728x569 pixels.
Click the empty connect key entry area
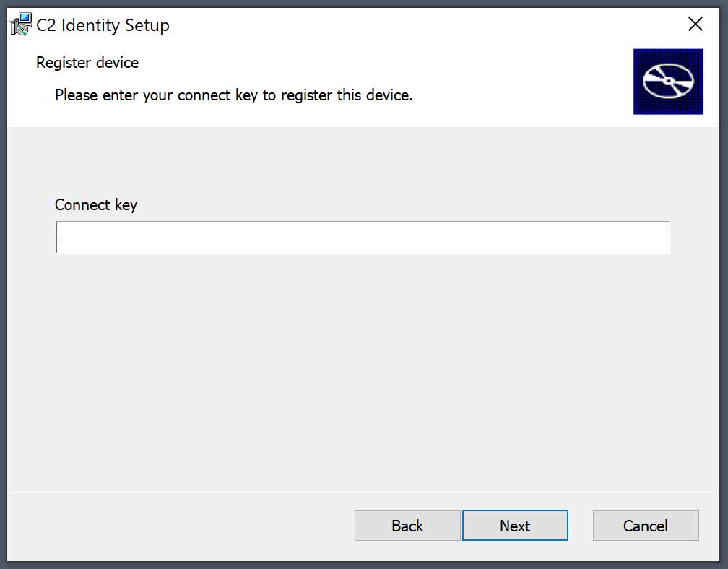(361, 237)
